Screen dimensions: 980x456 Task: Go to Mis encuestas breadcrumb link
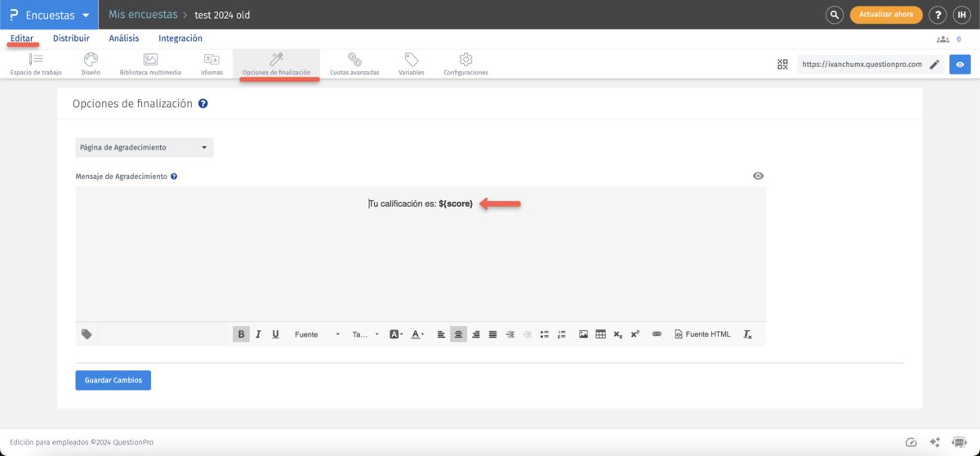[x=142, y=15]
